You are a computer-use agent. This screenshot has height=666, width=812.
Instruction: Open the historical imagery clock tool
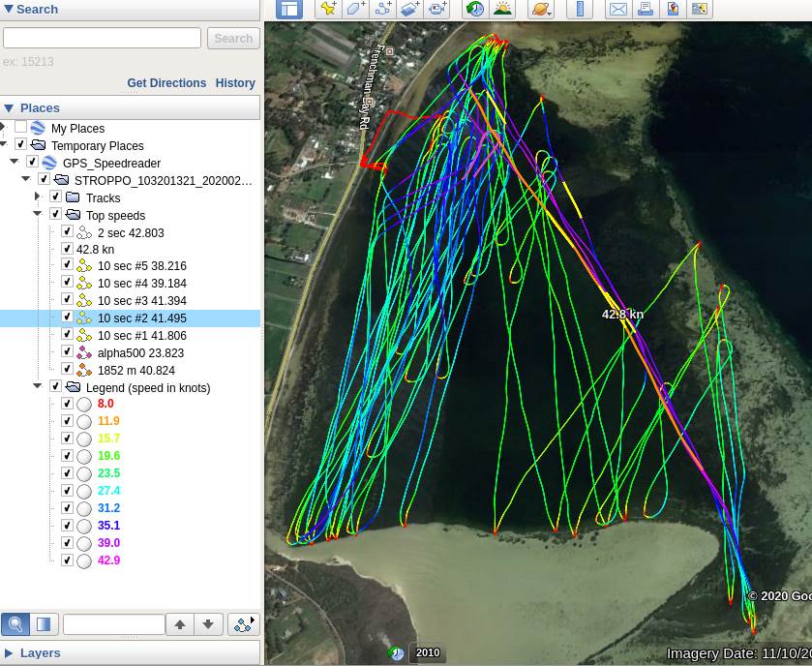(474, 10)
